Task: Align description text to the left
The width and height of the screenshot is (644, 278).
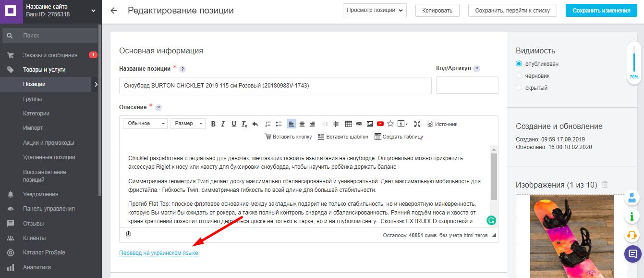Action: [x=292, y=124]
